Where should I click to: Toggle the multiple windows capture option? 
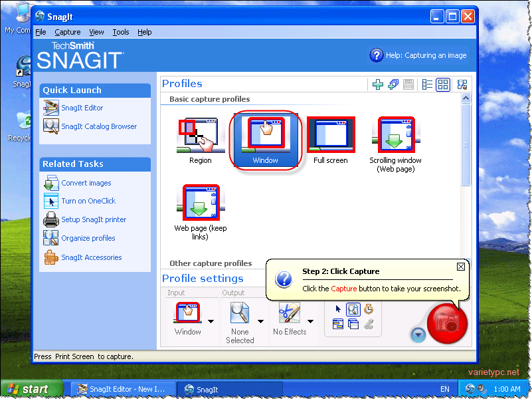[x=353, y=325]
